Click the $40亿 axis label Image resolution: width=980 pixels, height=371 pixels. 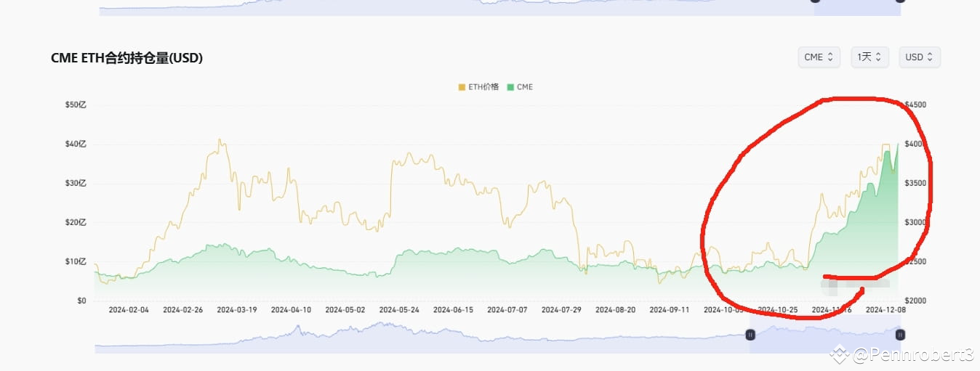76,144
